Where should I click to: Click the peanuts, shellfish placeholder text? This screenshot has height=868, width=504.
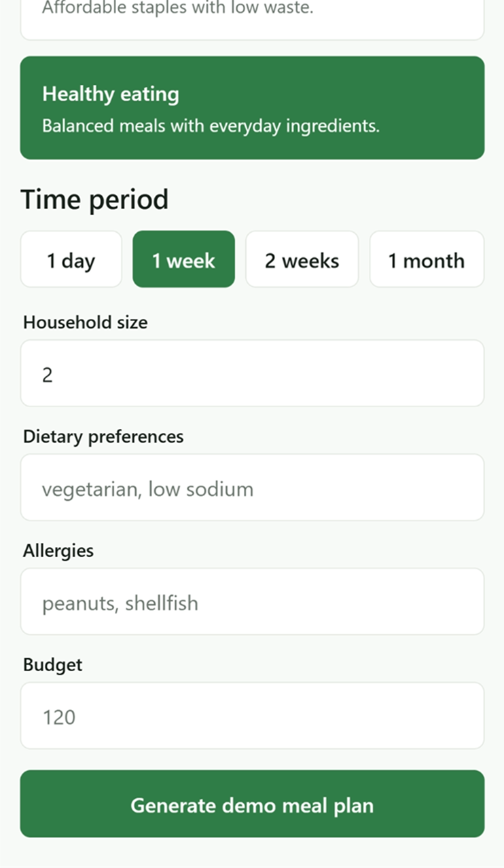pyautogui.click(x=120, y=603)
